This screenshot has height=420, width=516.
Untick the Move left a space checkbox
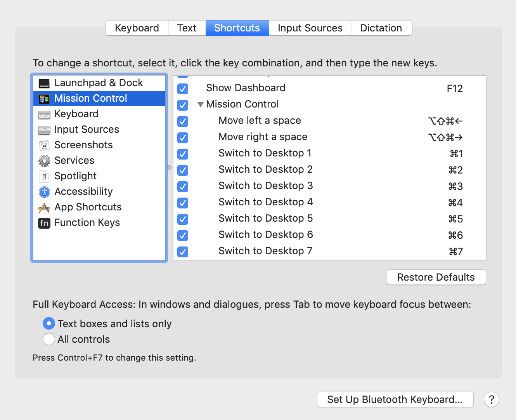pos(183,121)
